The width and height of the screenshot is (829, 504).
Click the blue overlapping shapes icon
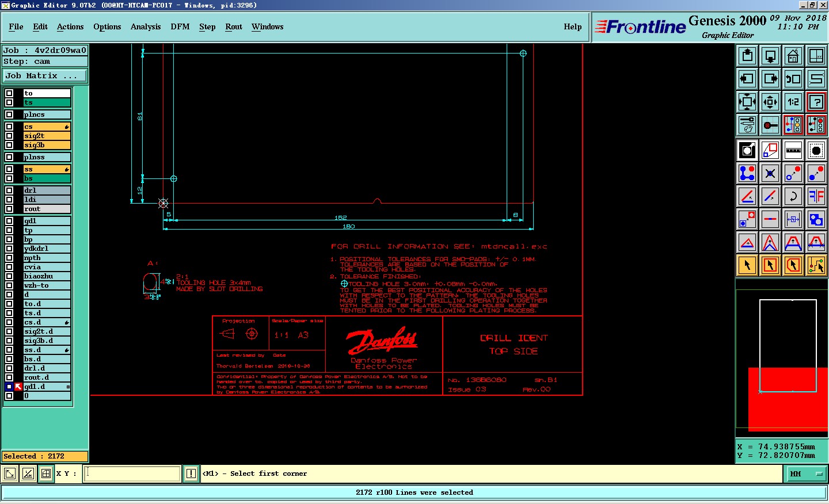(x=816, y=219)
